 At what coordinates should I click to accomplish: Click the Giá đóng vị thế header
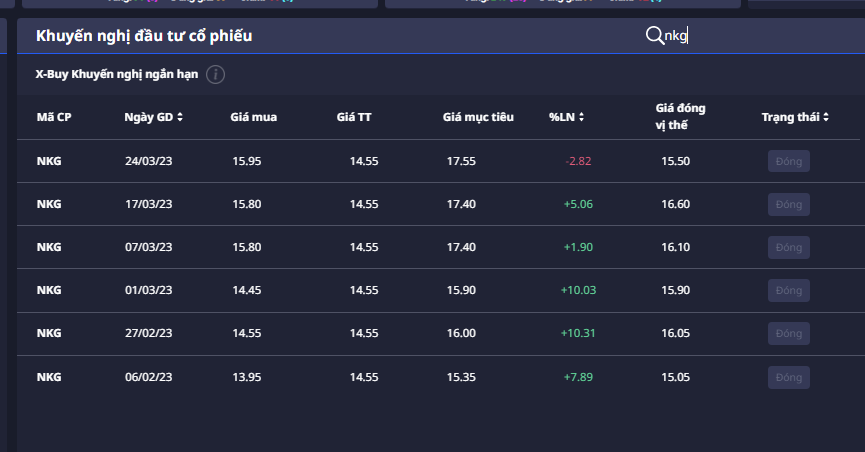[680, 116]
